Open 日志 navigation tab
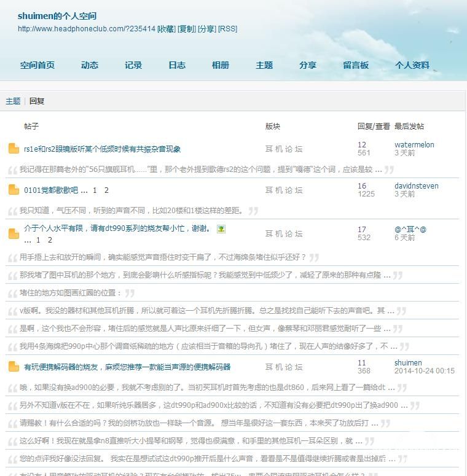The width and height of the screenshot is (467, 476). [177, 65]
